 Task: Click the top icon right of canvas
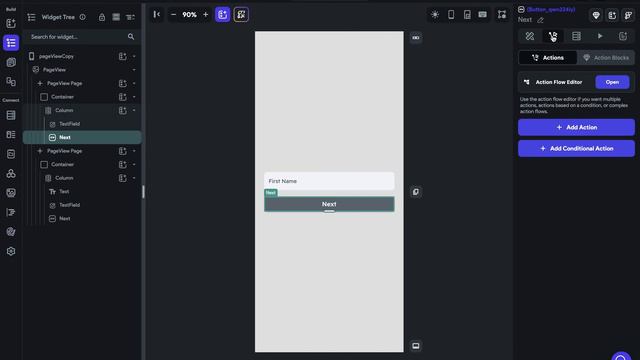pos(416,38)
